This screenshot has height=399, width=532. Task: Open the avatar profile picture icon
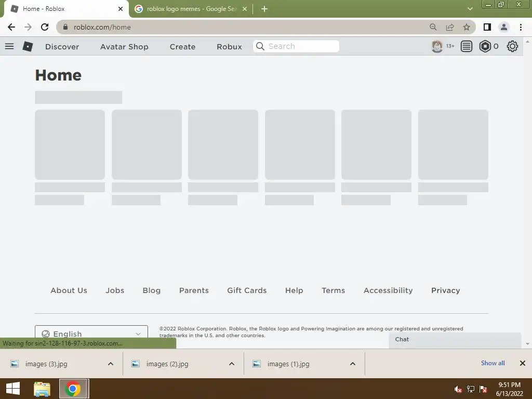pyautogui.click(x=437, y=46)
